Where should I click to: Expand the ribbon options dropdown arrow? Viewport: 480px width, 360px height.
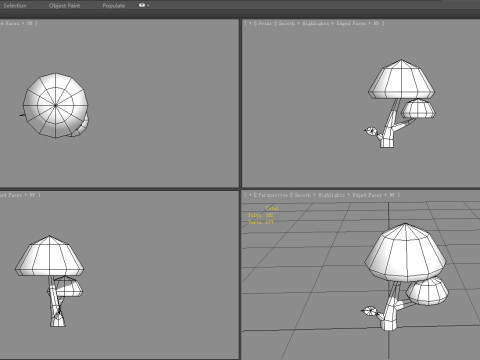[148, 6]
